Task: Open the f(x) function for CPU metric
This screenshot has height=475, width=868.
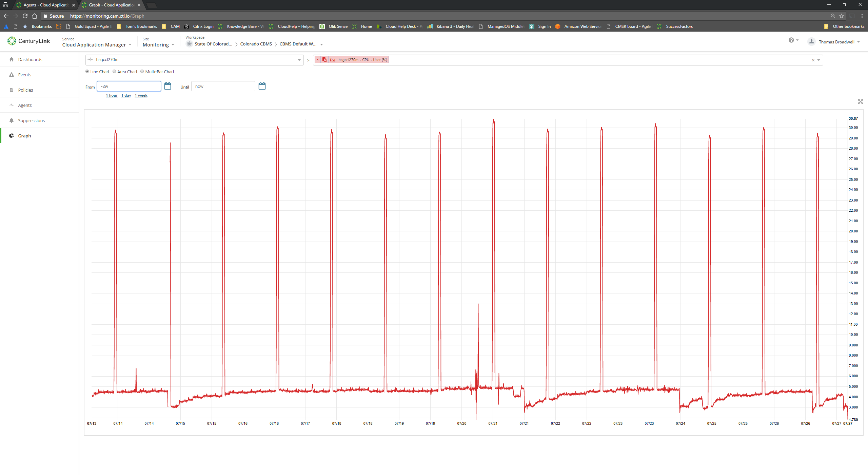Action: [x=333, y=60]
